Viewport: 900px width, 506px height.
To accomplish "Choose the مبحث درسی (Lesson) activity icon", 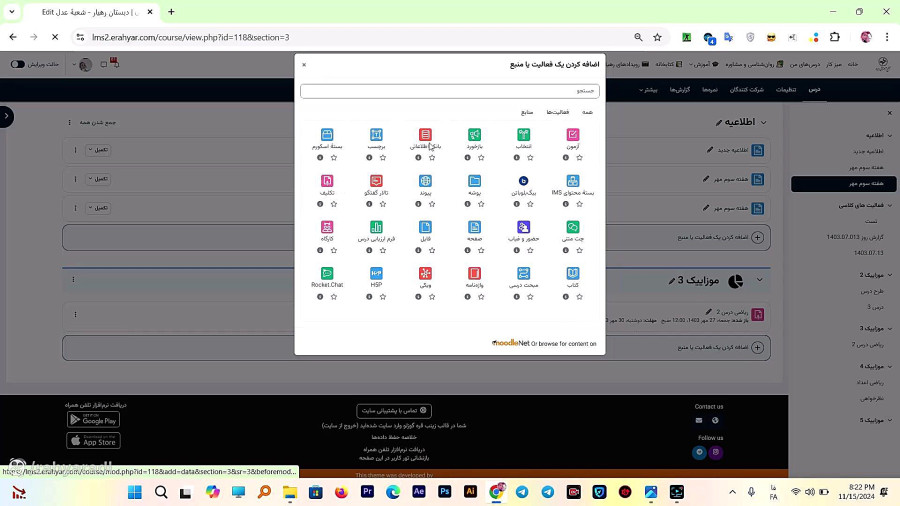I will point(523,274).
